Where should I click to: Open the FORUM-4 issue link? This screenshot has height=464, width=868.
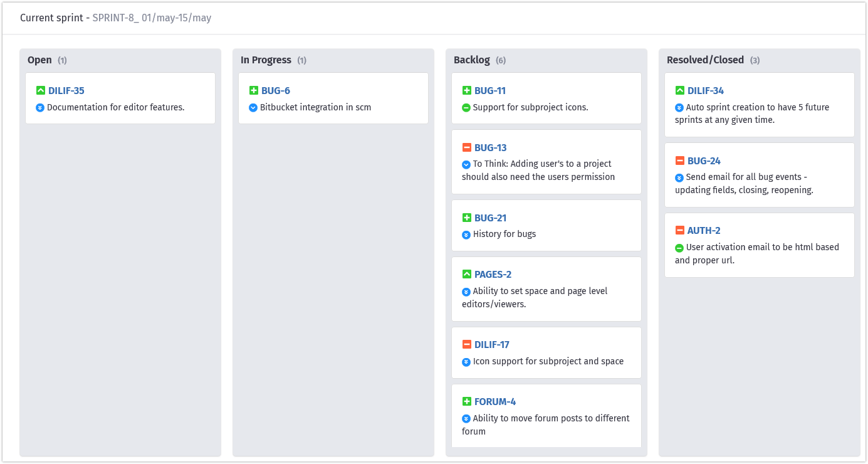[x=494, y=402]
